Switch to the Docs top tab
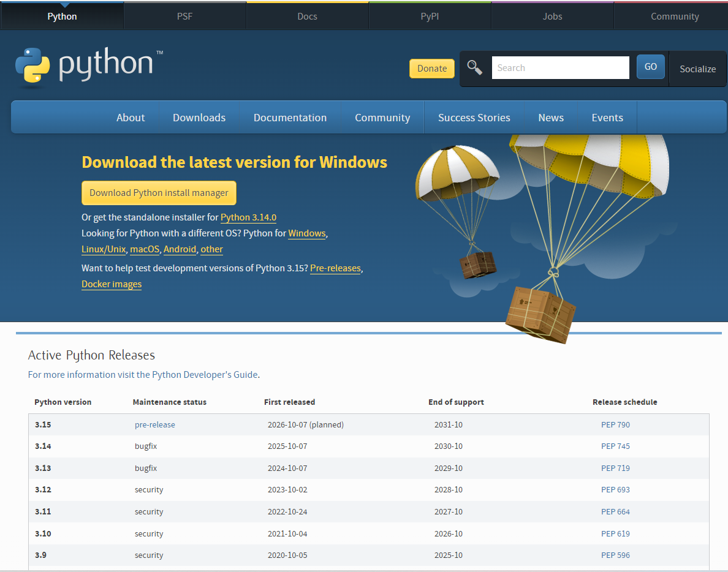 point(307,17)
